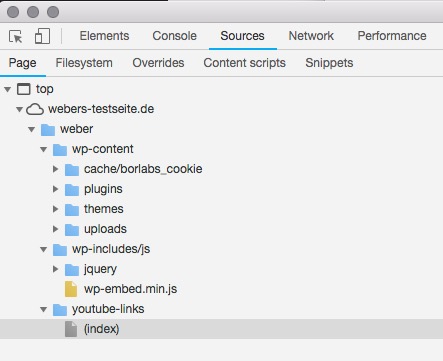
Task: Click the frame icon next to top
Action: tap(24, 89)
